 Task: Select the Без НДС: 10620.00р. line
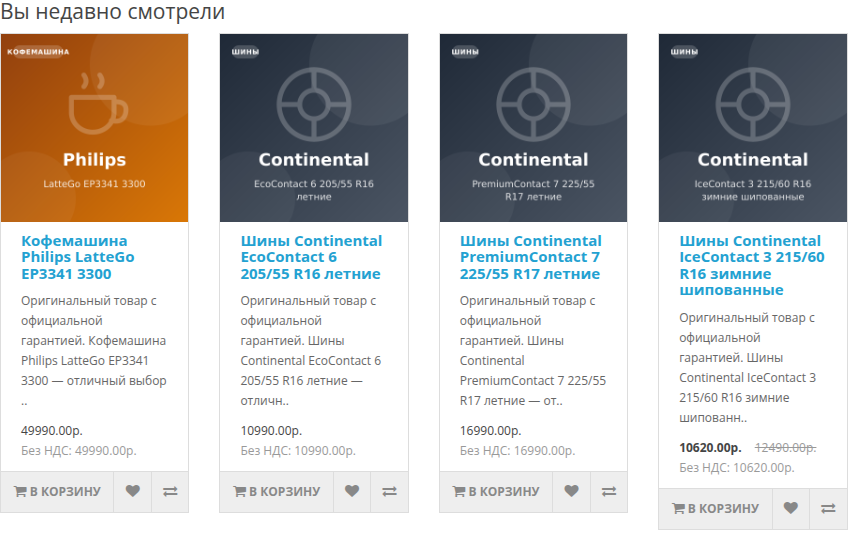pos(737,468)
